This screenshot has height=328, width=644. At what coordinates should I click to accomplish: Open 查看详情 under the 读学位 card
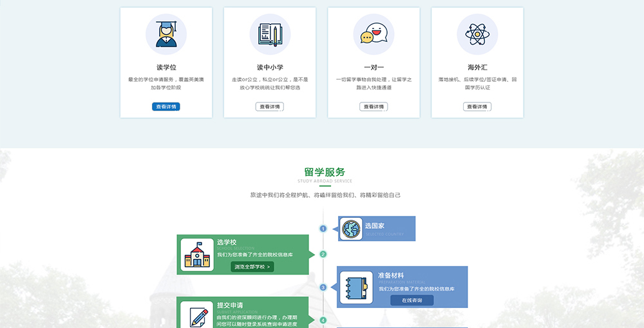166,107
